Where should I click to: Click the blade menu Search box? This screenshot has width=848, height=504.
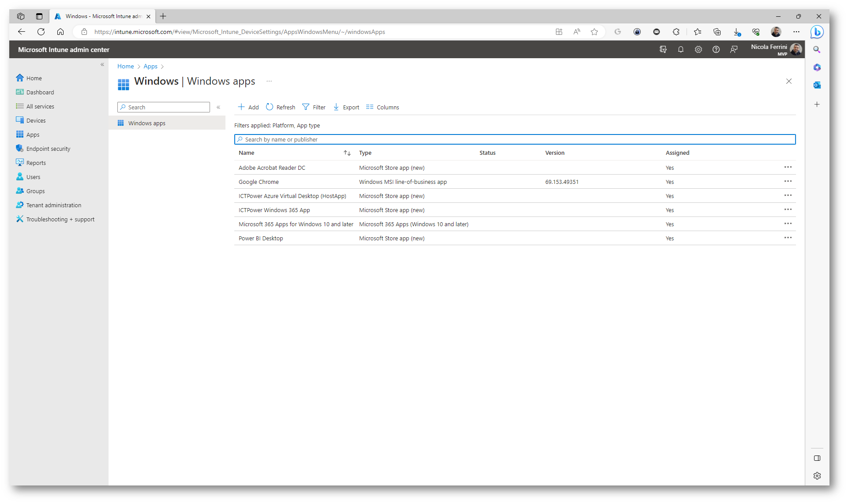click(x=164, y=107)
